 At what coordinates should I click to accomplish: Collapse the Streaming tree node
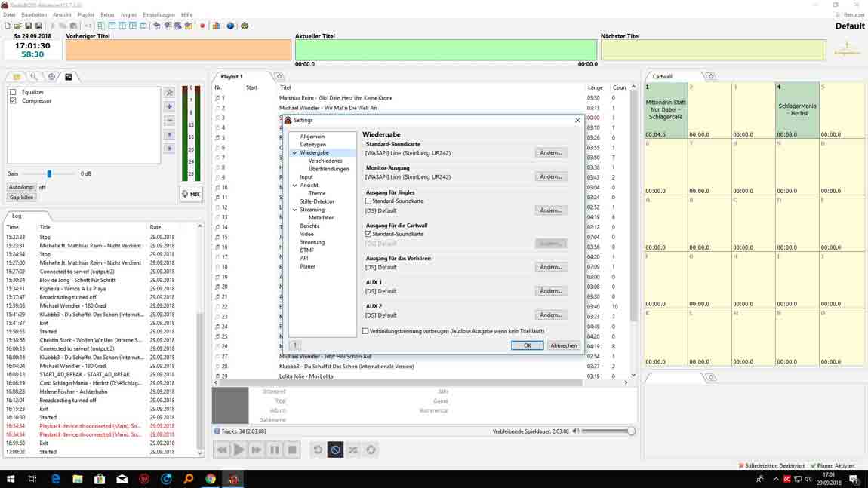tap(294, 210)
